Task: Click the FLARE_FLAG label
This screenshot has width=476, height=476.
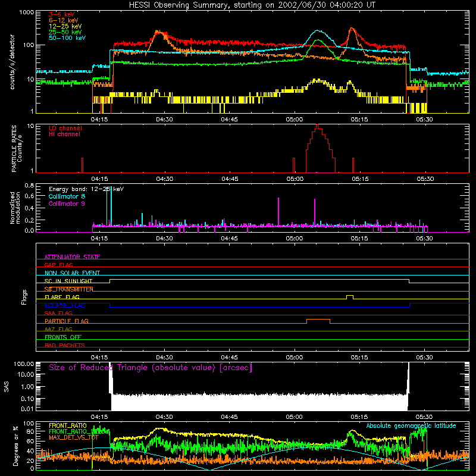Action: [62, 297]
